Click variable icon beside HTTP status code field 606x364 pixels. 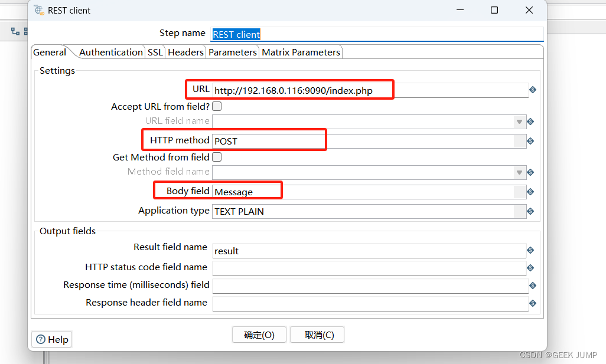(x=530, y=268)
